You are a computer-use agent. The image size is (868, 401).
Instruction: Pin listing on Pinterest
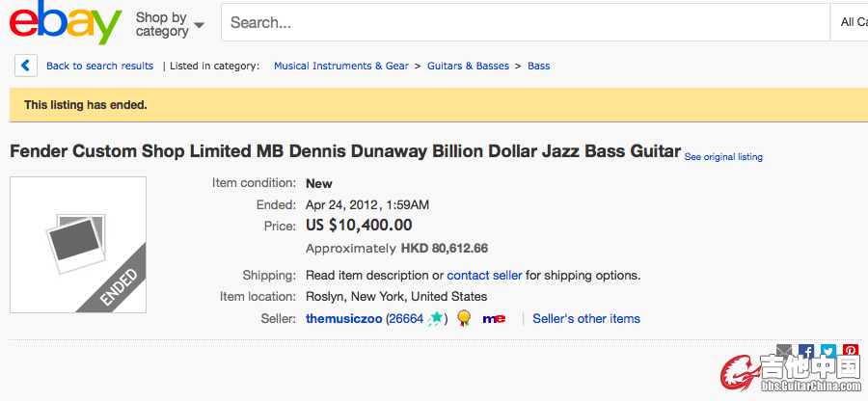click(x=851, y=351)
